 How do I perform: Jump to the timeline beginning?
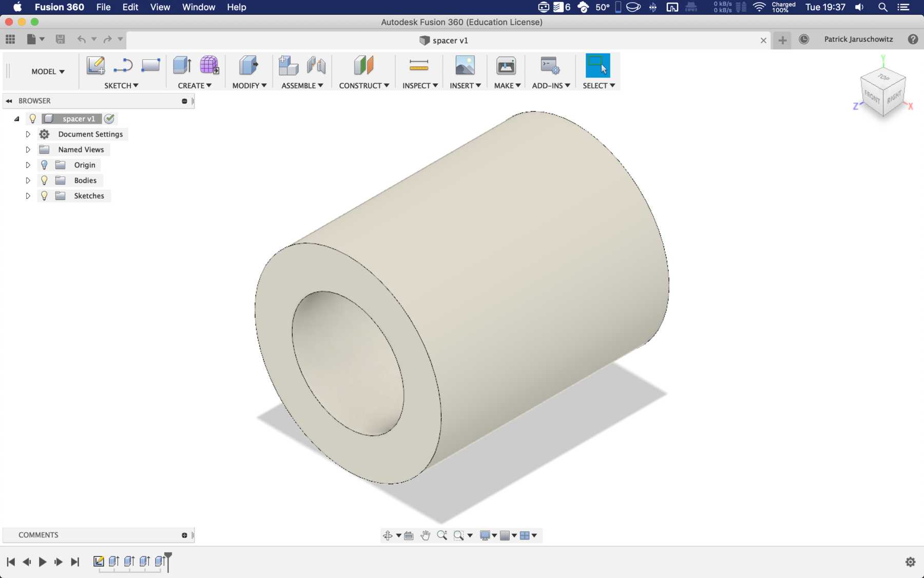point(11,562)
